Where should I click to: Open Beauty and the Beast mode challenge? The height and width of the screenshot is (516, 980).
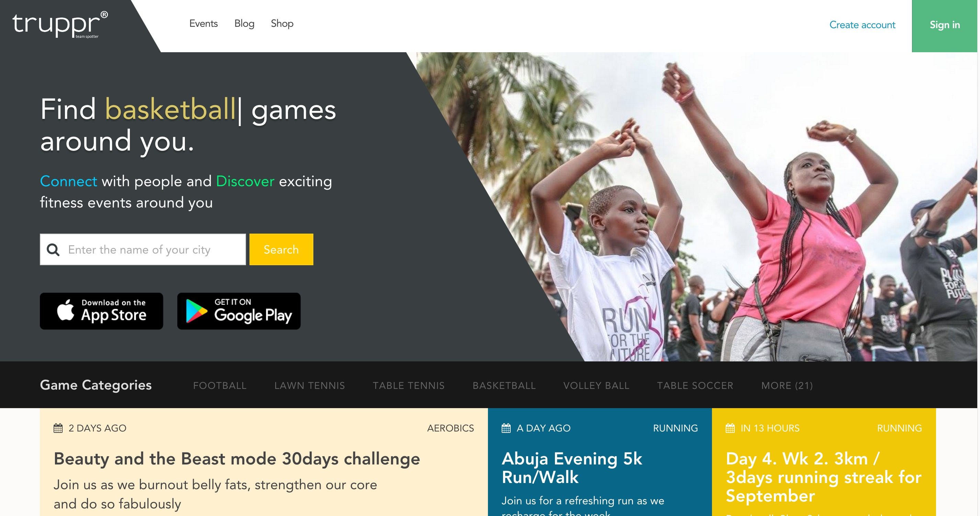[x=237, y=459]
